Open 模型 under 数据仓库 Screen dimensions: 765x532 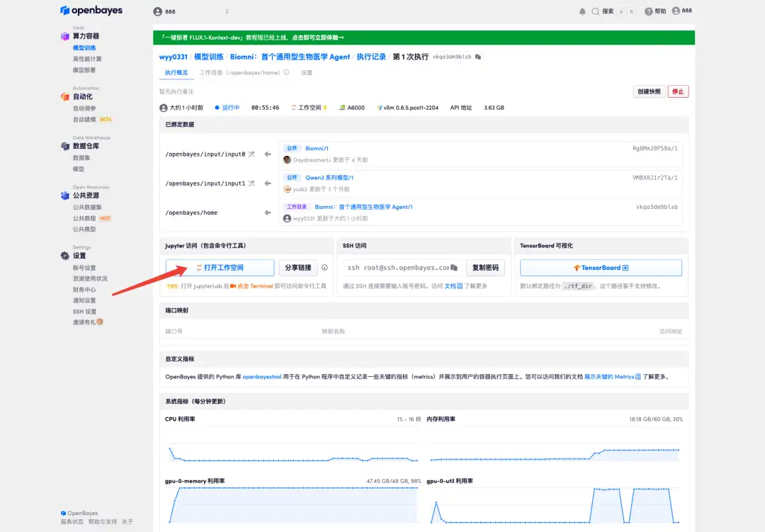click(79, 169)
